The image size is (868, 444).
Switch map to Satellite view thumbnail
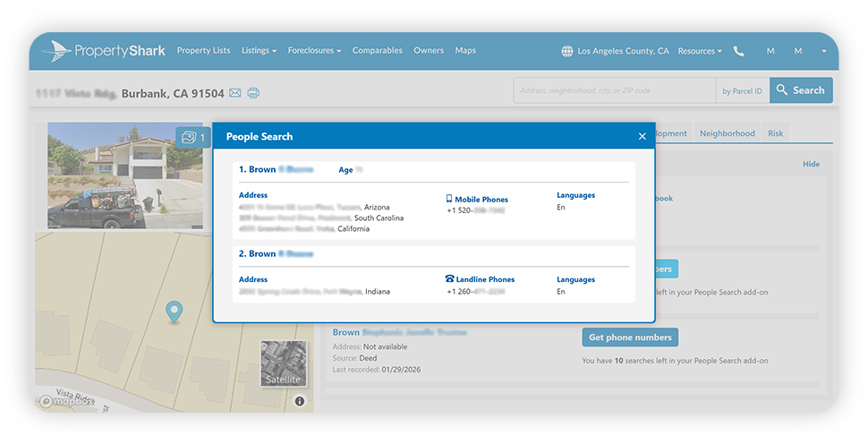point(284,363)
